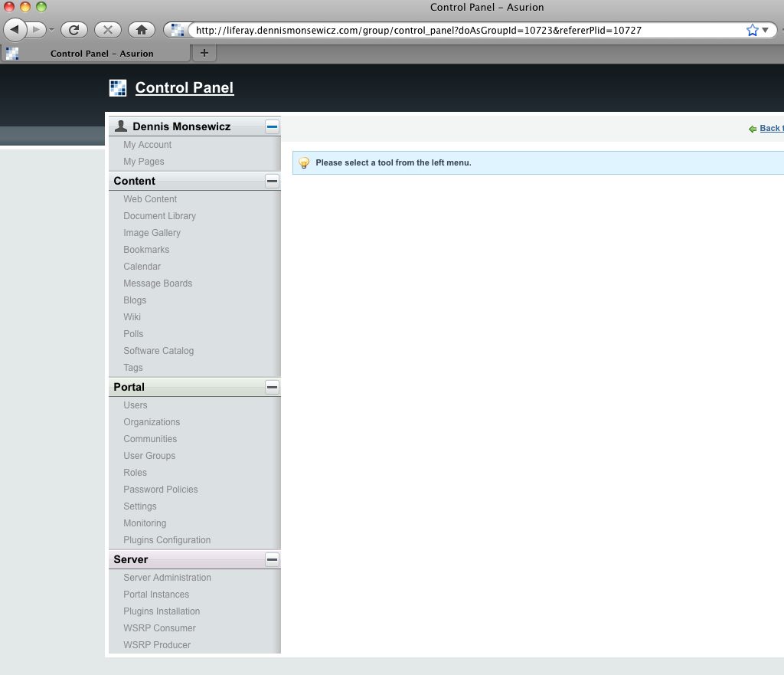Click the URL address field
The height and width of the screenshot is (675, 784).
(x=459, y=31)
